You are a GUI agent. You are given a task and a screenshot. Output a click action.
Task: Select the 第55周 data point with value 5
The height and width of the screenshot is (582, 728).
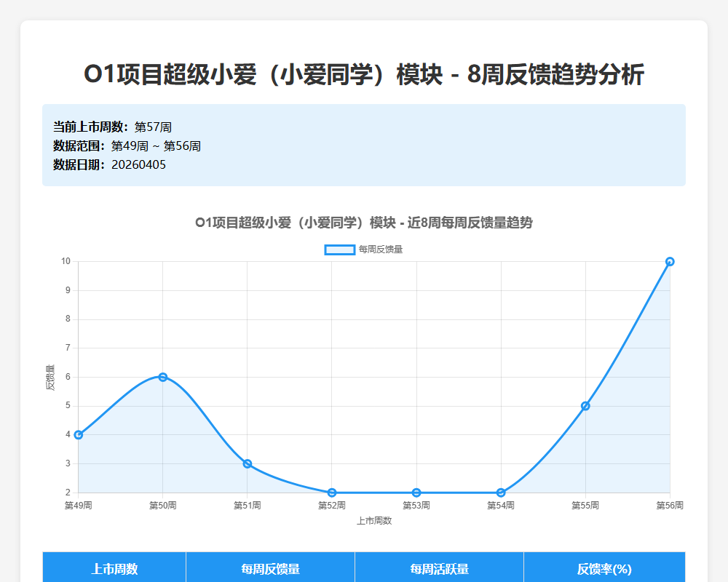point(585,406)
